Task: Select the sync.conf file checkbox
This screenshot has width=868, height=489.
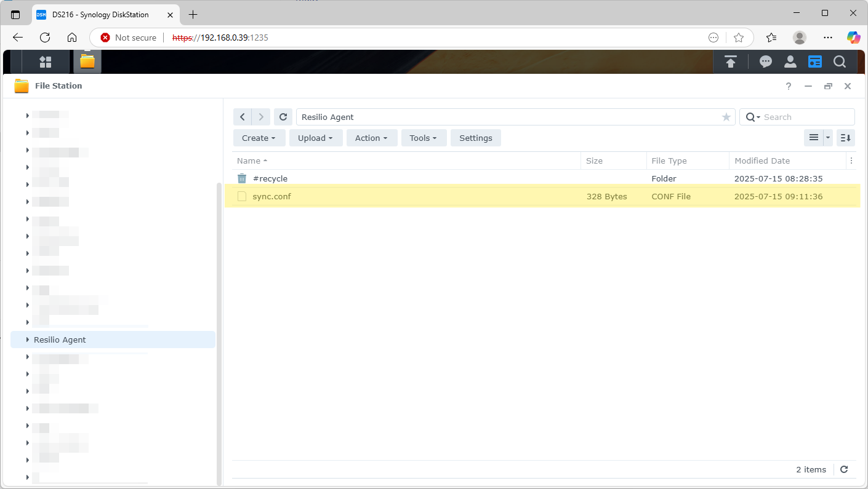Action: tap(242, 196)
